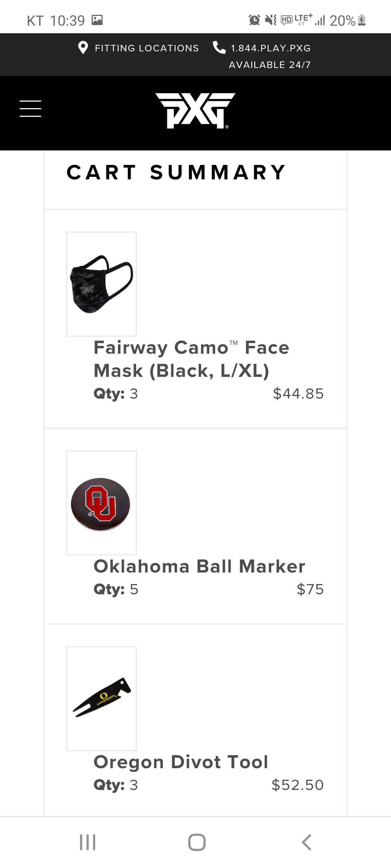Screen dimensions: 391x868
Task: Tap the picture notification icon
Action: click(97, 20)
